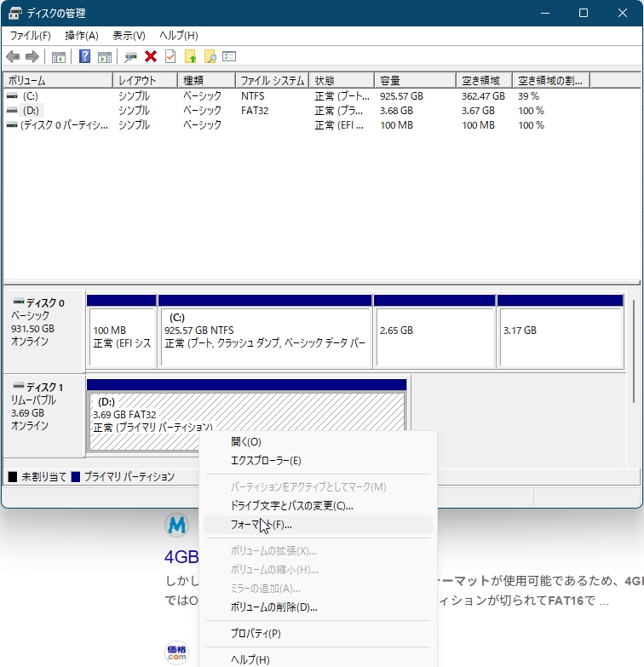The width and height of the screenshot is (644, 667).
Task: Select the 2.65 GB partition on Disk 0
Action: (x=434, y=331)
